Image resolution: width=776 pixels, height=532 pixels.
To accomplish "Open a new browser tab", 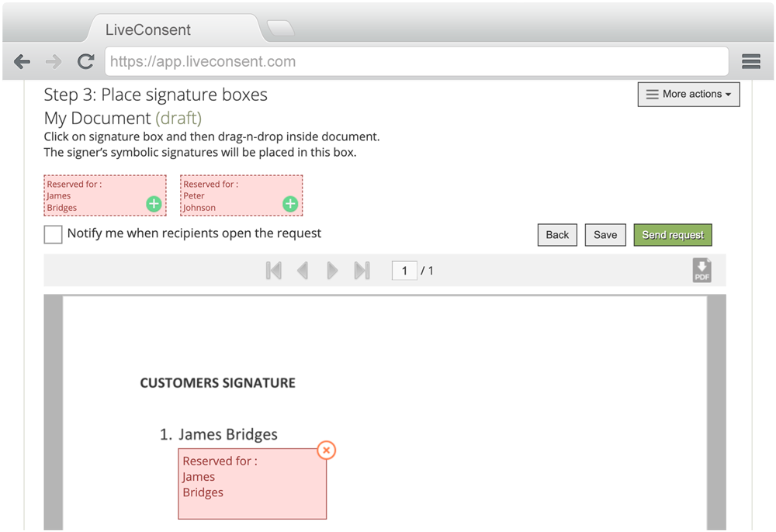I will click(280, 29).
